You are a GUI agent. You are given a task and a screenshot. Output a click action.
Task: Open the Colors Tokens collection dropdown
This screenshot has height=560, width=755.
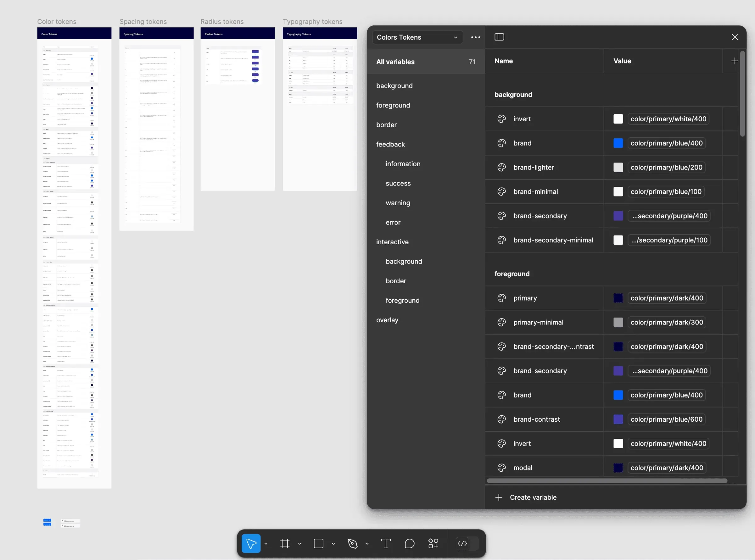pyautogui.click(x=417, y=37)
